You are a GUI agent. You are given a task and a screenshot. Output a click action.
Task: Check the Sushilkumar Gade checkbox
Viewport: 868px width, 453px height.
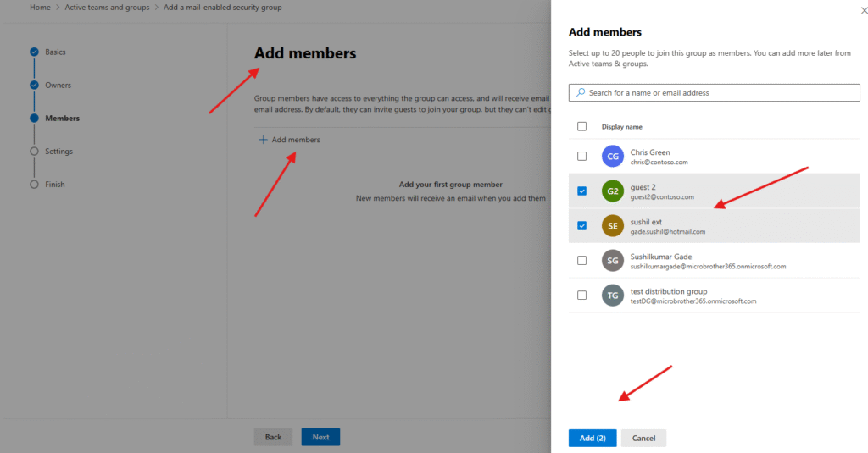(581, 261)
